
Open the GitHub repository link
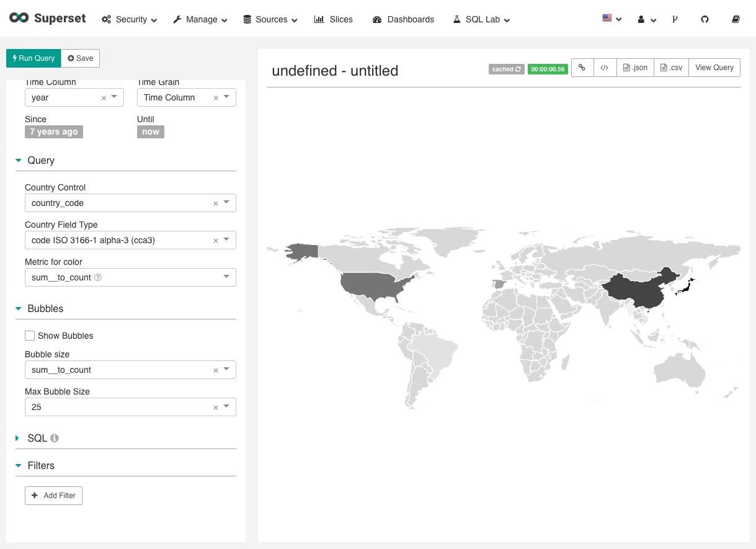click(x=705, y=19)
